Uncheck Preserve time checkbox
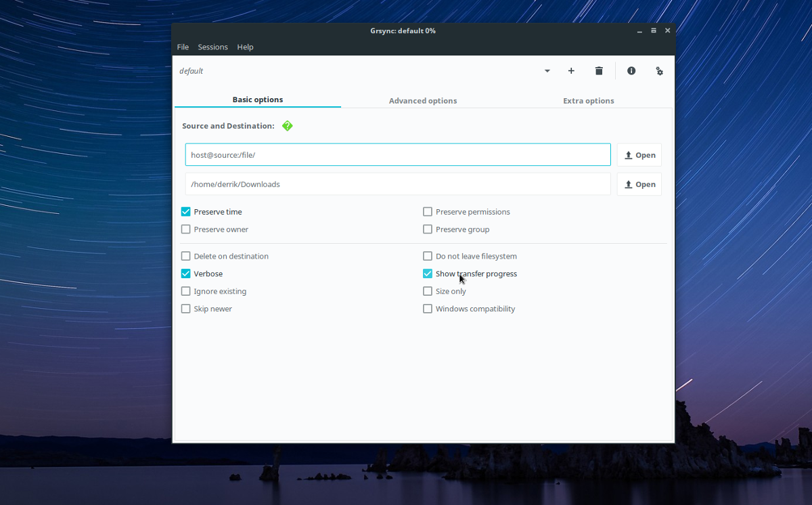 (186, 212)
